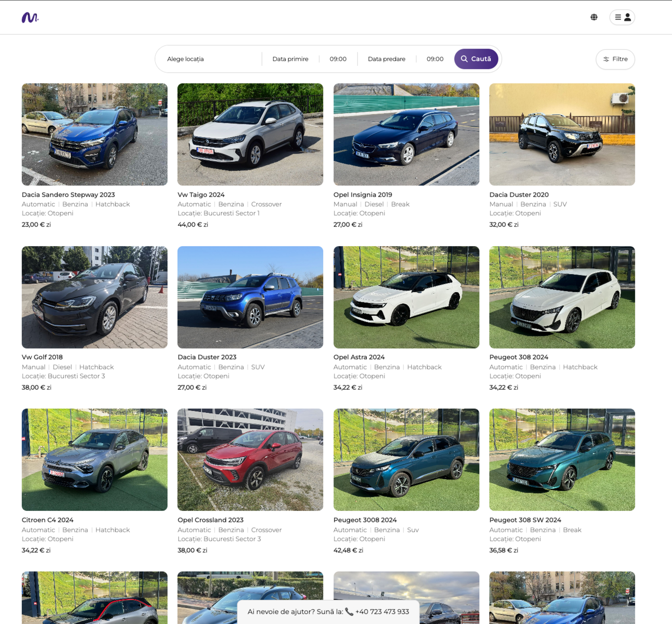Viewport: 672px width, 624px height.
Task: Click the Opel Crossland 2023 title
Action: (211, 520)
